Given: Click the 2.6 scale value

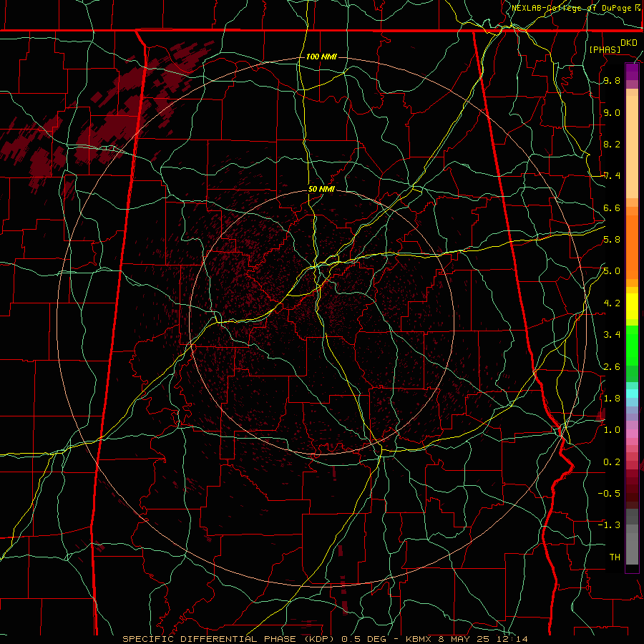Looking at the screenshot, I should [x=612, y=367].
